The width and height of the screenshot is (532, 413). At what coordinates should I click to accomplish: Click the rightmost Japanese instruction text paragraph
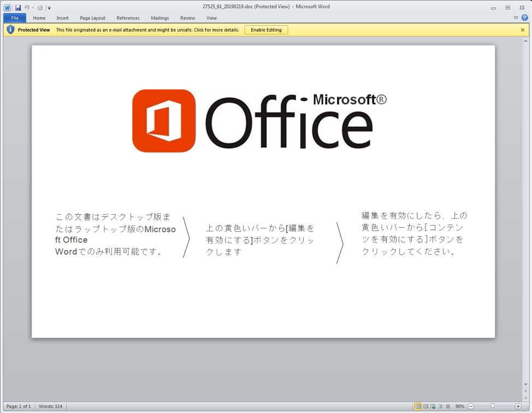point(414,233)
